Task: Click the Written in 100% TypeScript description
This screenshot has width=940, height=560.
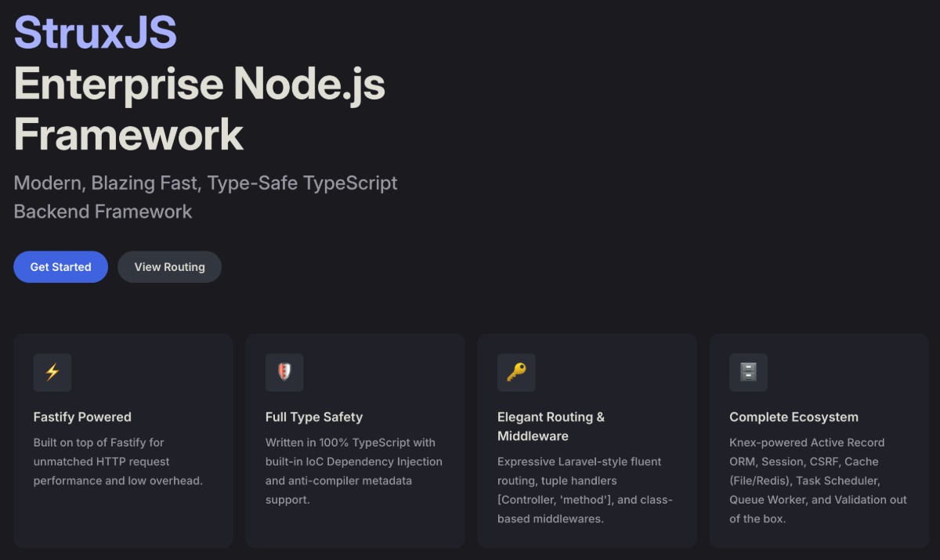Action: coord(354,471)
